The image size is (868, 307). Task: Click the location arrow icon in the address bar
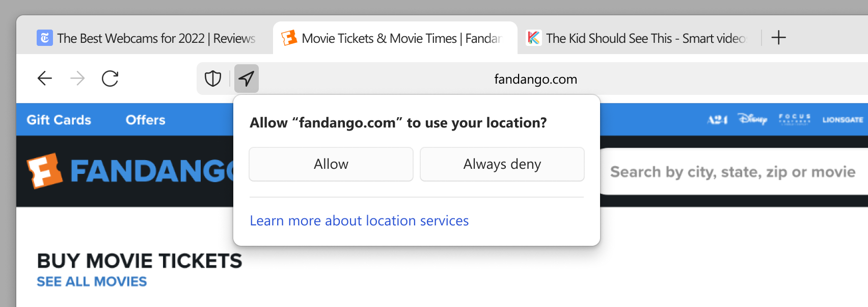pos(247,78)
